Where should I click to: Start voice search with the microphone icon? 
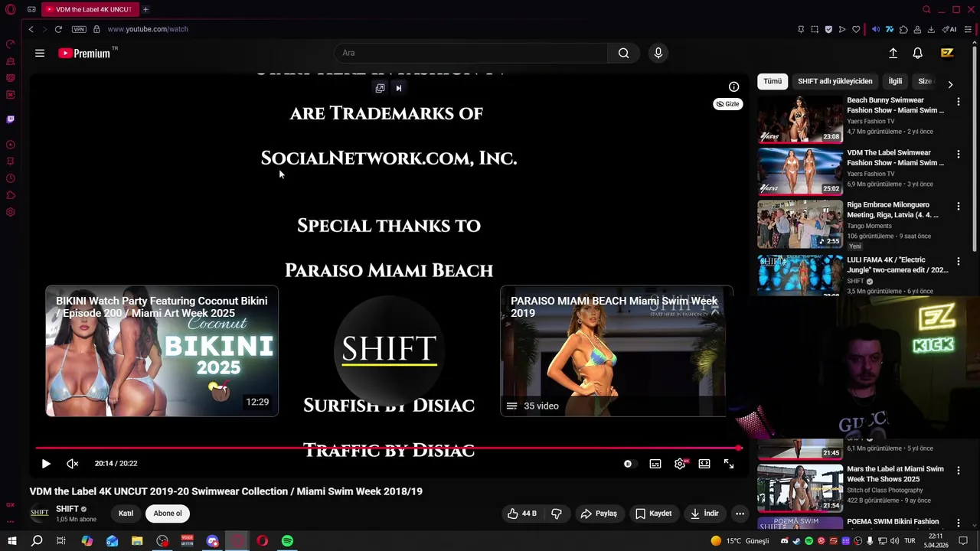pyautogui.click(x=658, y=53)
